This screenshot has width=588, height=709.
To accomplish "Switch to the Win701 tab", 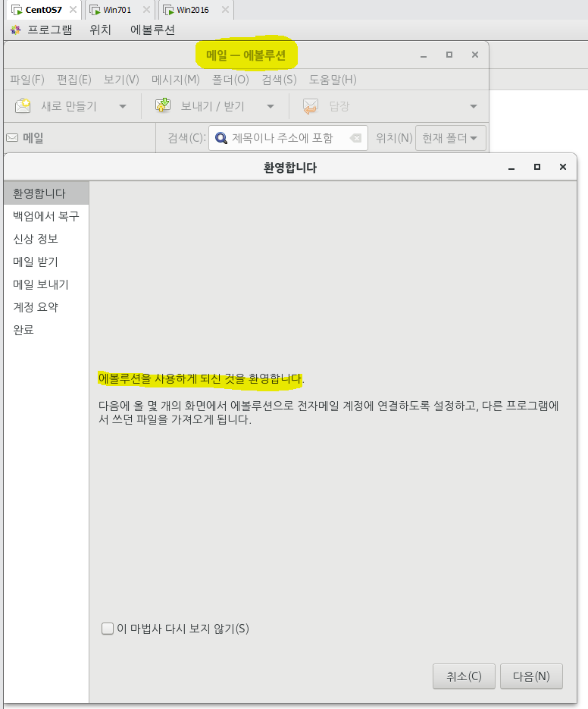I will point(117,10).
